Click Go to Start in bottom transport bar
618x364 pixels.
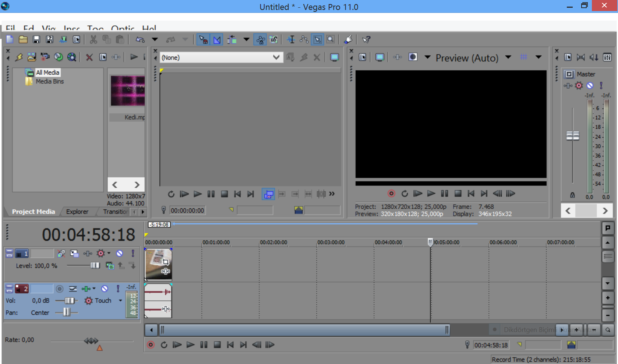point(230,345)
